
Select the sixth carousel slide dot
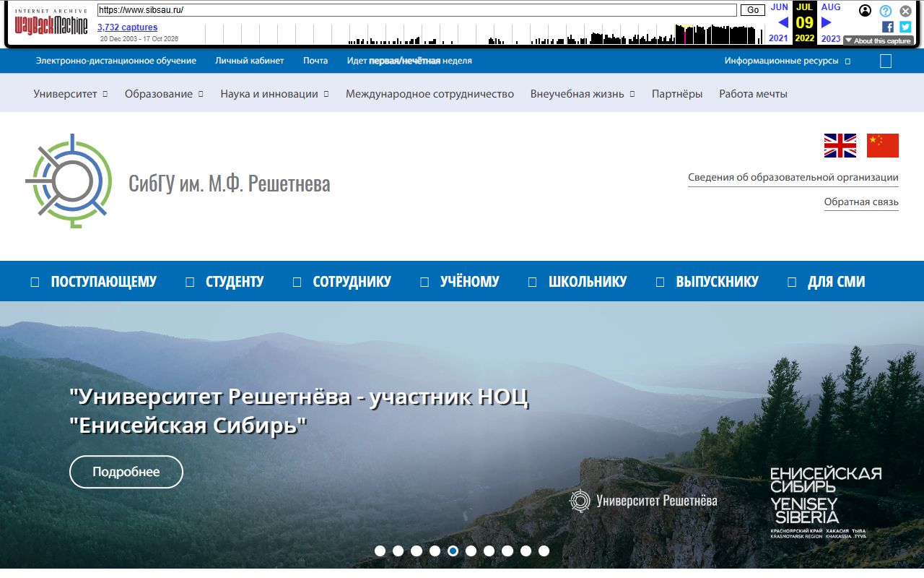coord(471,551)
